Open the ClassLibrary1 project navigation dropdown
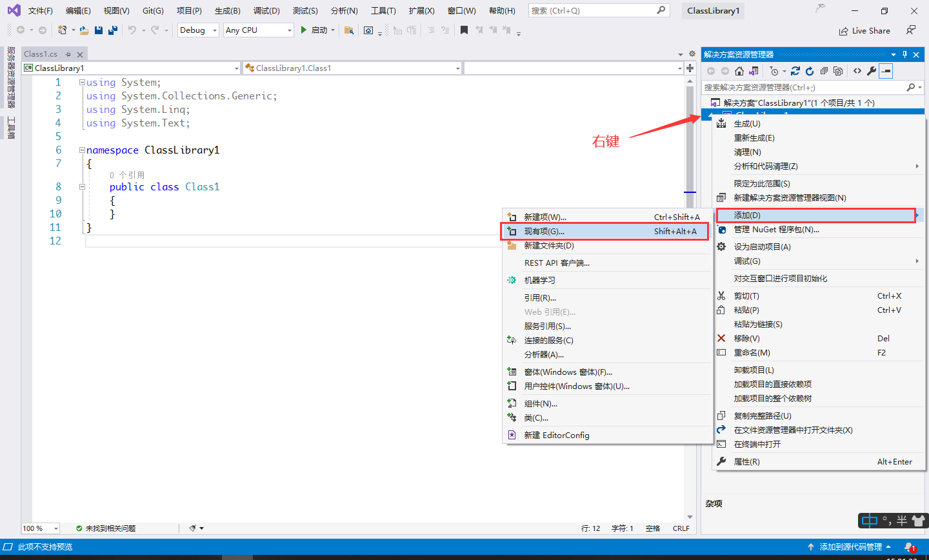Screen dimensions: 929x560 click(132, 68)
